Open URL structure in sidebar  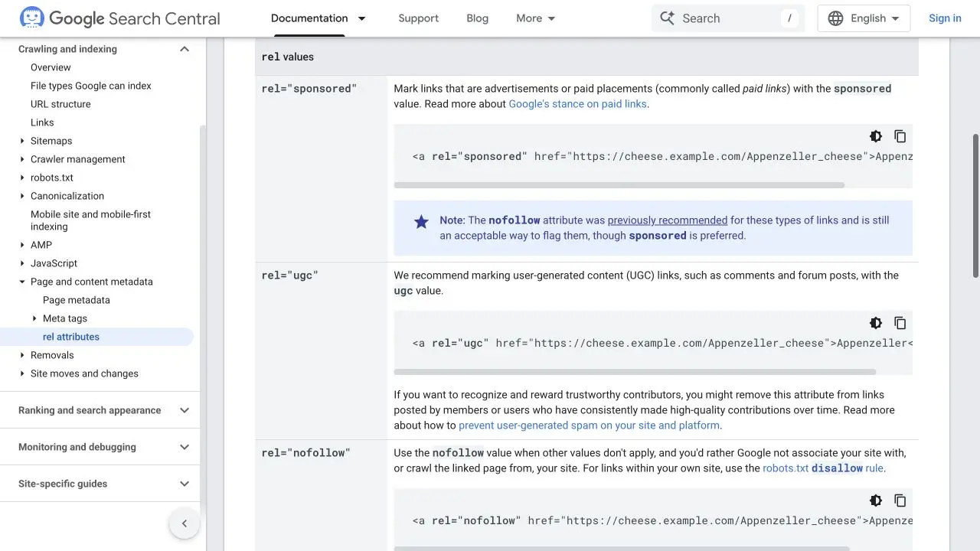tap(60, 104)
